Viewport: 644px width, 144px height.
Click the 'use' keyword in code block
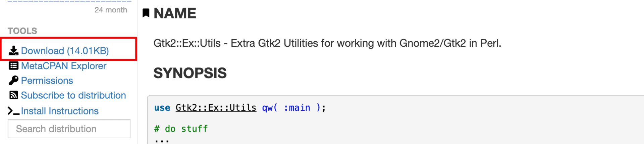coord(162,108)
